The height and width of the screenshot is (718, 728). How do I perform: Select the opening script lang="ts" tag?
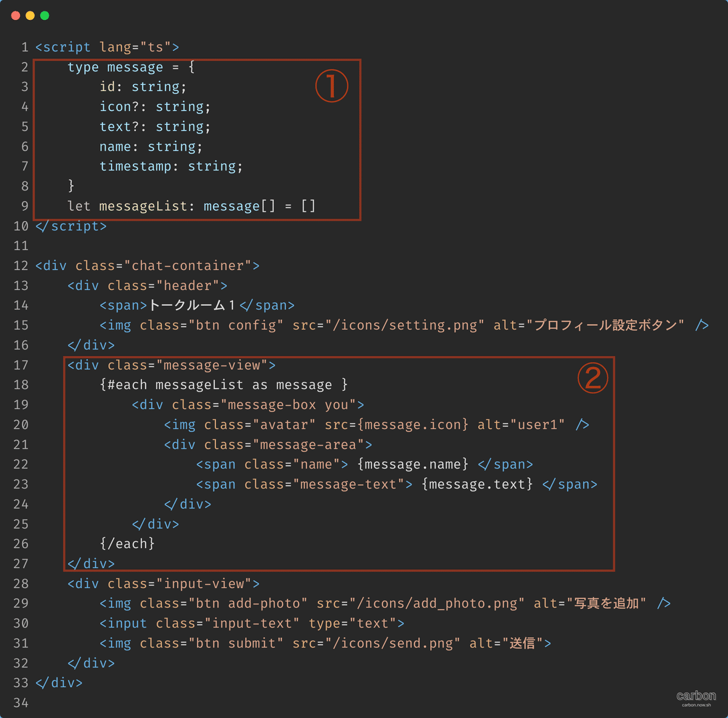[107, 47]
